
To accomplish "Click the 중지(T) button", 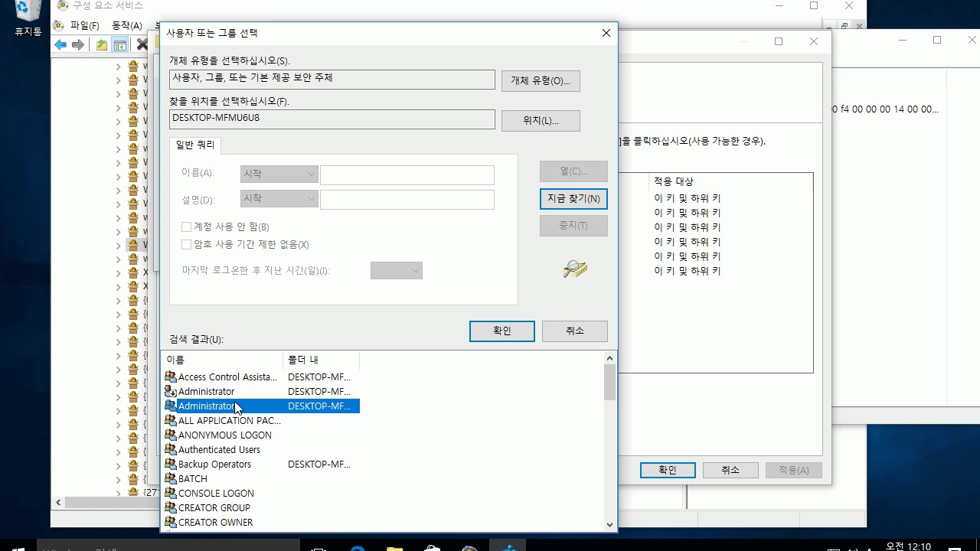I will 573,226.
